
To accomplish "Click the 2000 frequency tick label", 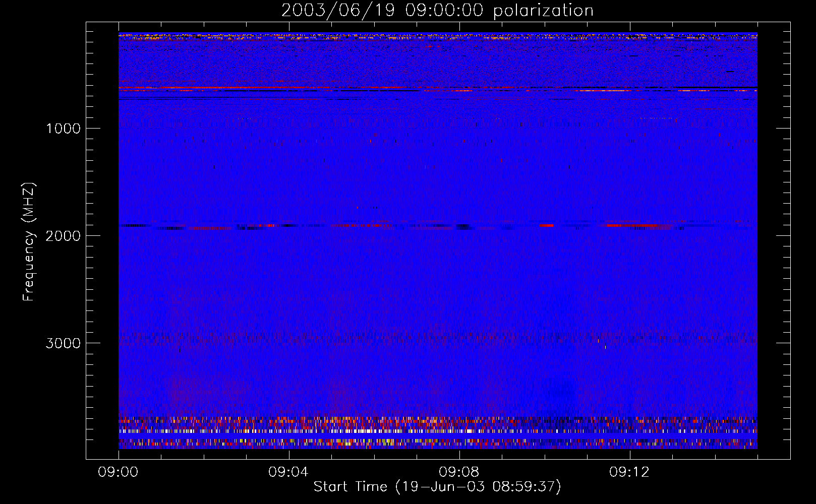I will coord(63,236).
